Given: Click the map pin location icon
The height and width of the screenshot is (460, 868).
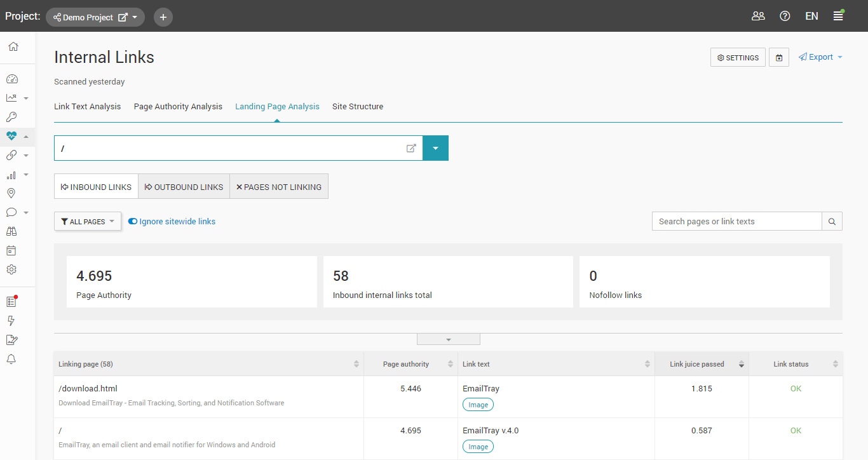Looking at the screenshot, I should click(x=11, y=193).
